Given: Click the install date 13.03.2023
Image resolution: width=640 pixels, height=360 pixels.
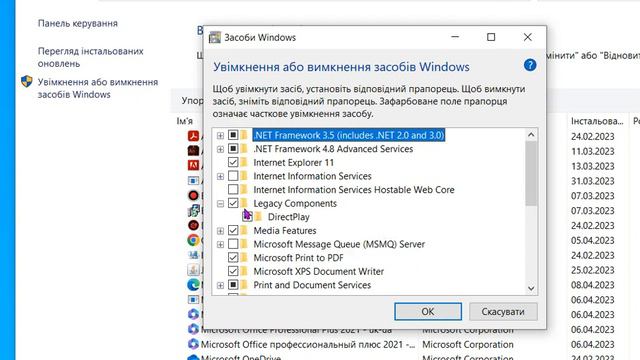Looking at the screenshot, I should tap(593, 166).
